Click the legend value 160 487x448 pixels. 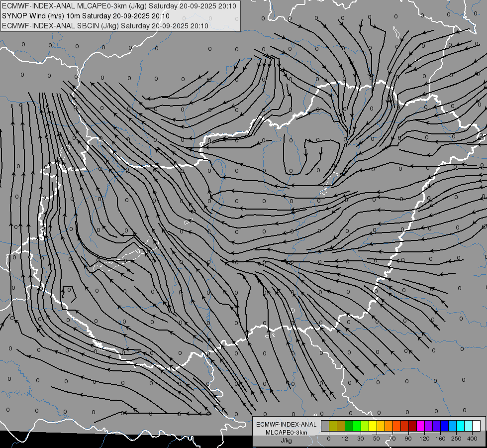pyautogui.click(x=440, y=439)
